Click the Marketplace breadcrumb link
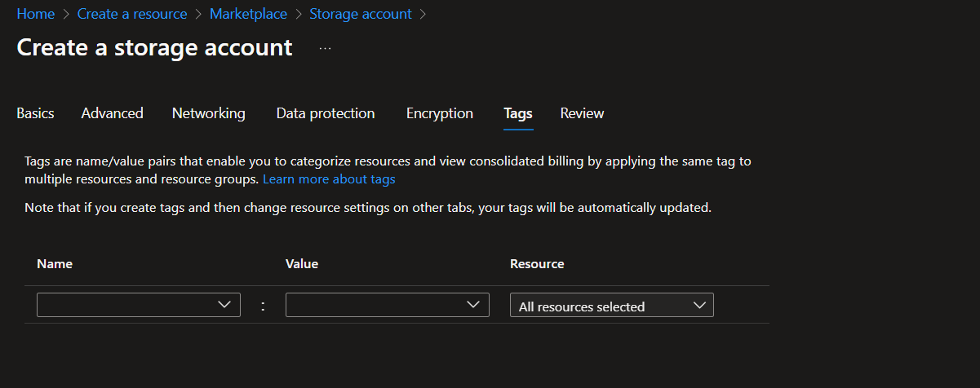 tap(248, 14)
